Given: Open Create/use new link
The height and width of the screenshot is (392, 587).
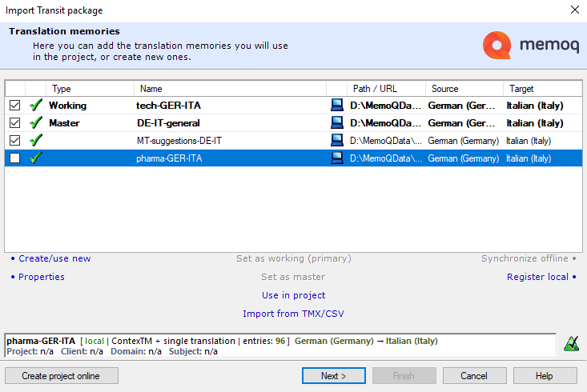Looking at the screenshot, I should click(54, 258).
